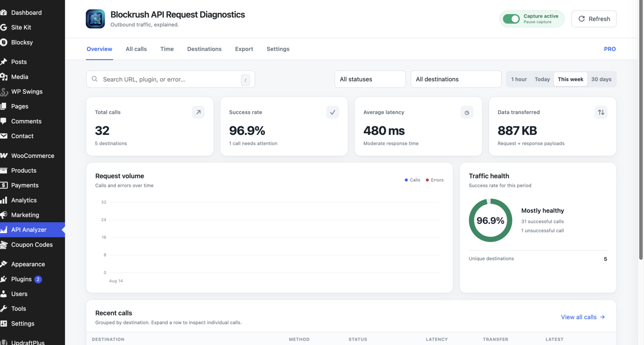
Task: Switch to the All calls tab
Action: click(x=136, y=49)
